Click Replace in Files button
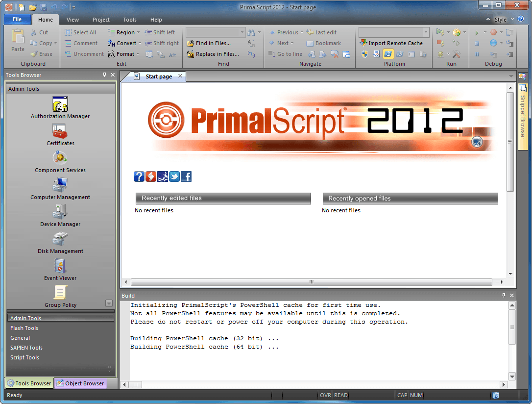 [213, 54]
